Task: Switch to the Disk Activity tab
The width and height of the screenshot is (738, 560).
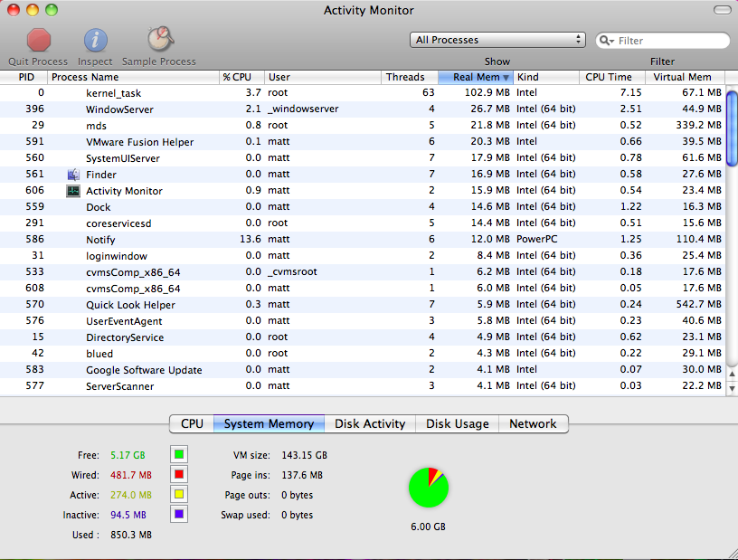Action: [370, 424]
